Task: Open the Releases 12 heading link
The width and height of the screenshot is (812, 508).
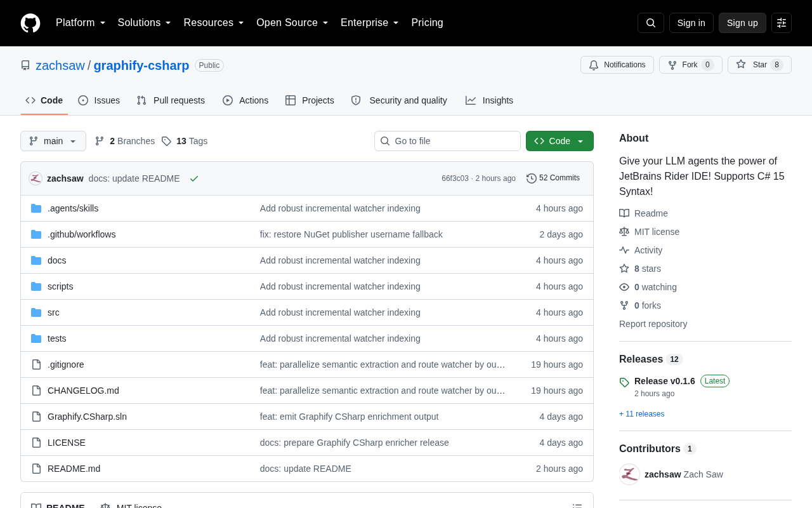Action: coord(651,359)
